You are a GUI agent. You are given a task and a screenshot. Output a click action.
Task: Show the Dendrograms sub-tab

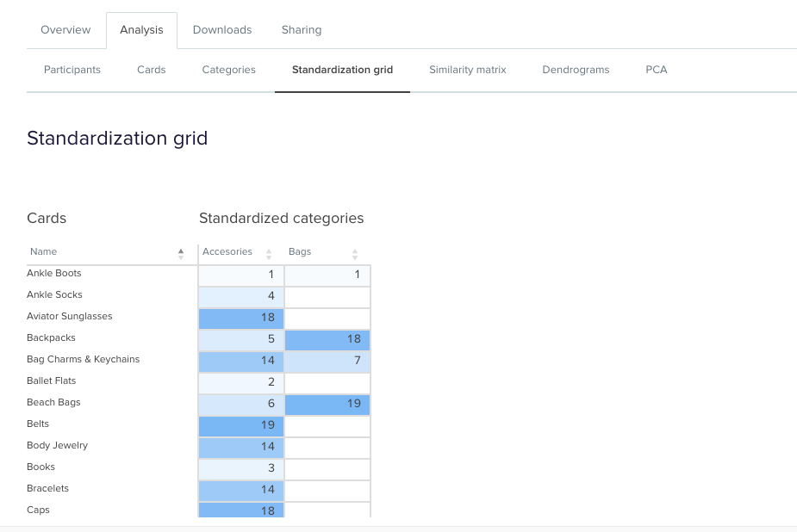point(576,70)
